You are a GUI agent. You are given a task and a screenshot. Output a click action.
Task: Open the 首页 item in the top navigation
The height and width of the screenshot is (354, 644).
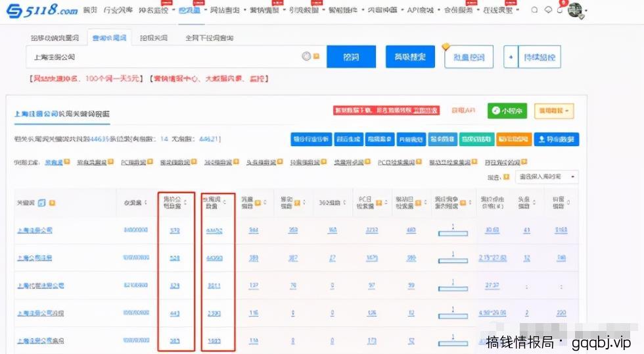click(x=90, y=10)
